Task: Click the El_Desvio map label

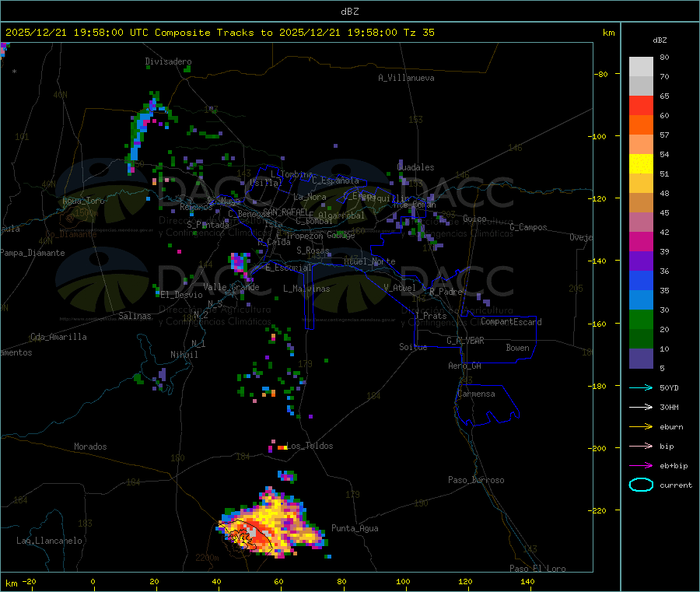Action: [181, 295]
